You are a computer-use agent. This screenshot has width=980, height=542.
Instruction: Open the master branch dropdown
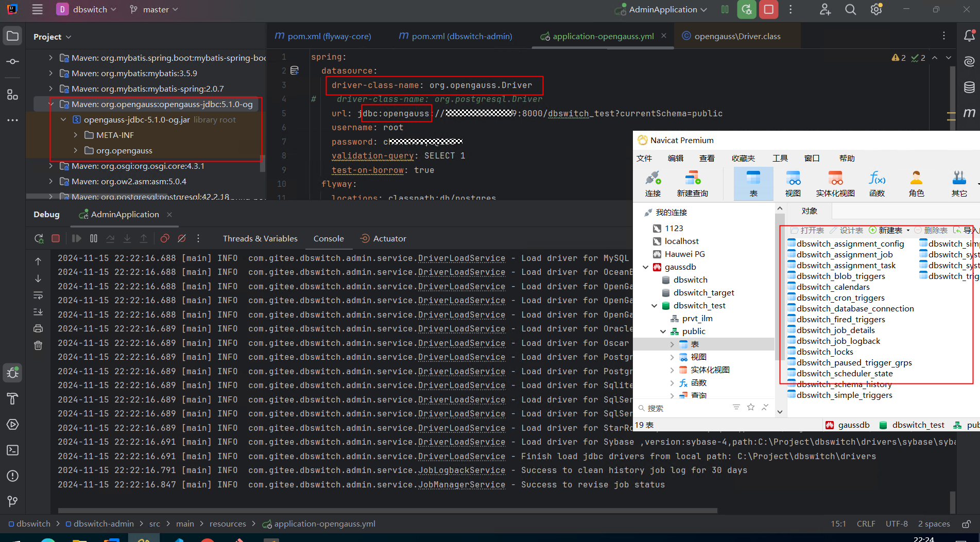pyautogui.click(x=154, y=9)
